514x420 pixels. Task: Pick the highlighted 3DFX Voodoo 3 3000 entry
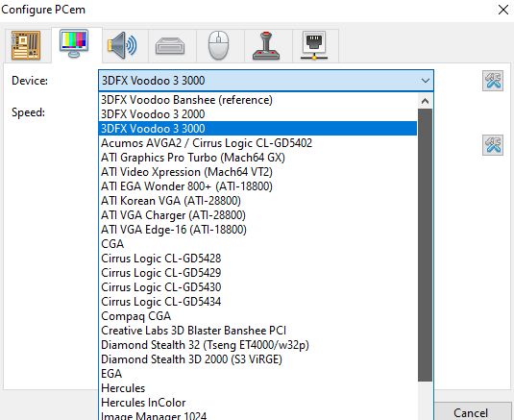tap(257, 129)
